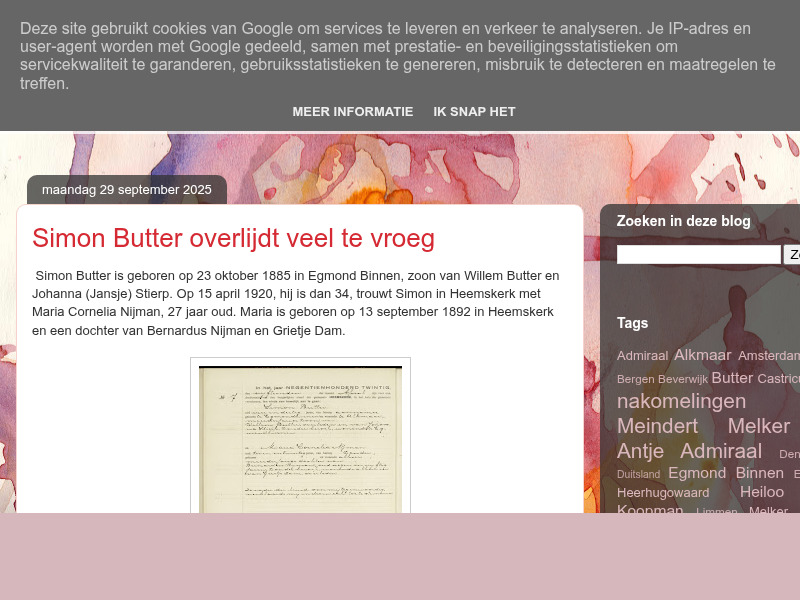Viewport: 800px width, 600px height.
Task: Open the "Koopman" tag
Action: (650, 510)
